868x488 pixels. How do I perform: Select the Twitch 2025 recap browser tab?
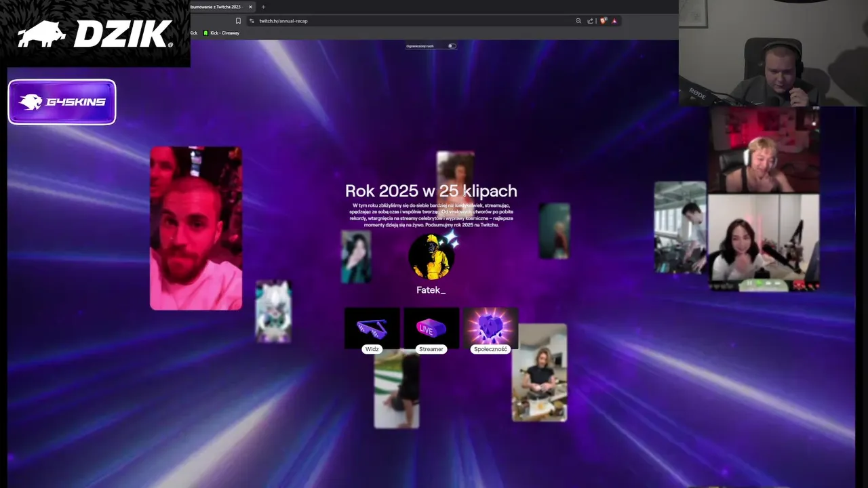[222, 7]
